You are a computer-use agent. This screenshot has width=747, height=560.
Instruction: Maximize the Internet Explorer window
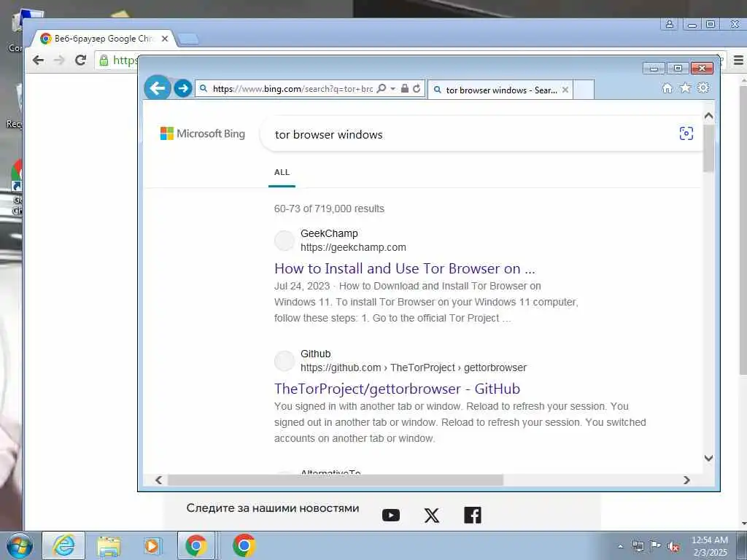point(678,69)
